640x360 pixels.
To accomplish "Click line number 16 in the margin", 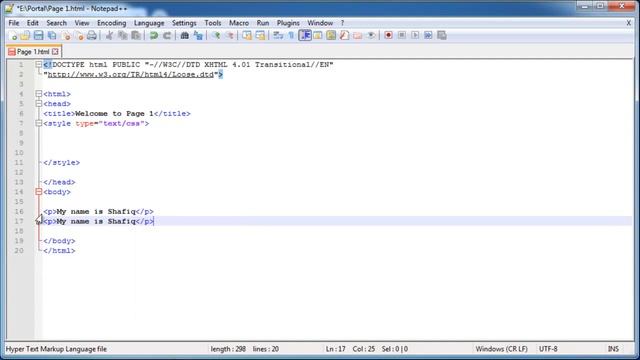I will click(19, 211).
